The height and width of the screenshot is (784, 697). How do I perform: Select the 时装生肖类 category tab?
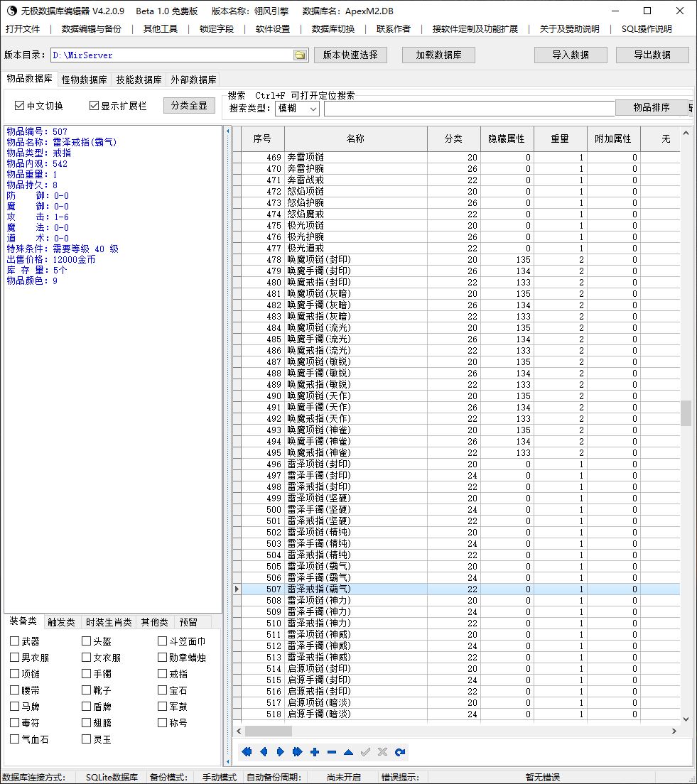pyautogui.click(x=109, y=622)
